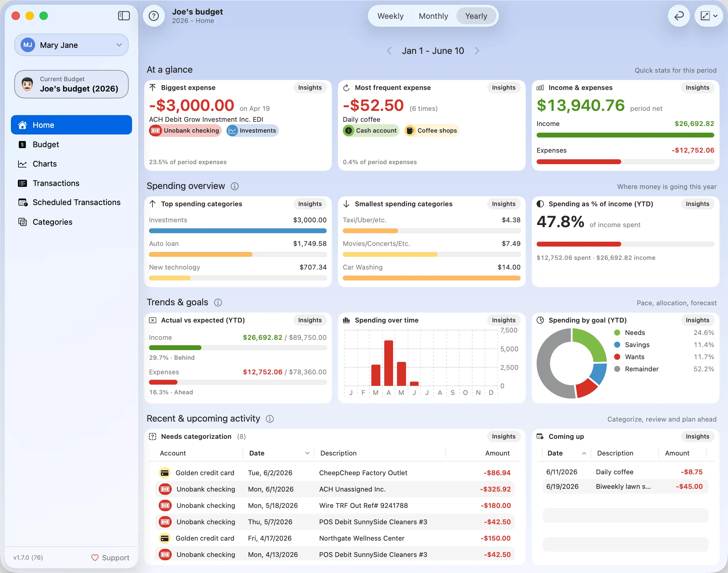Click the Coffee shops category tag

(432, 131)
